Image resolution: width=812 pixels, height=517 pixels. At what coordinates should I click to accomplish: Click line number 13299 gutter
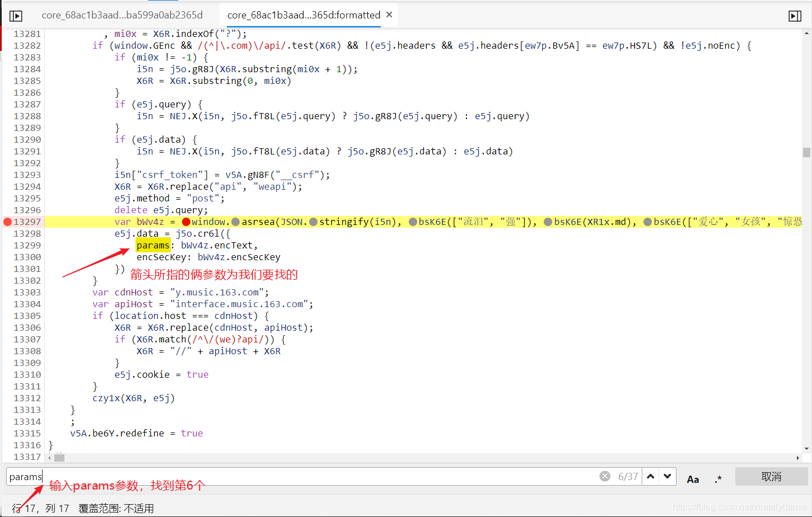point(27,246)
